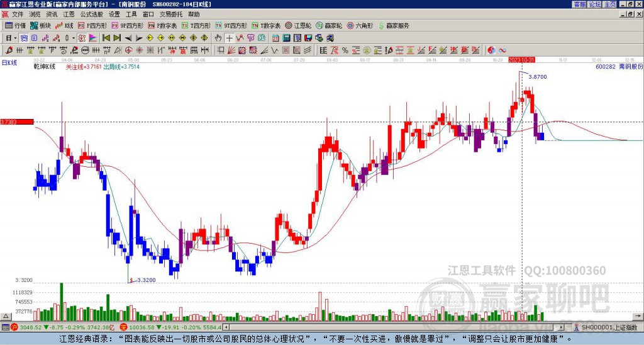Open the P四方形 tool
This screenshot has height=345, width=644.
pos(92,26)
